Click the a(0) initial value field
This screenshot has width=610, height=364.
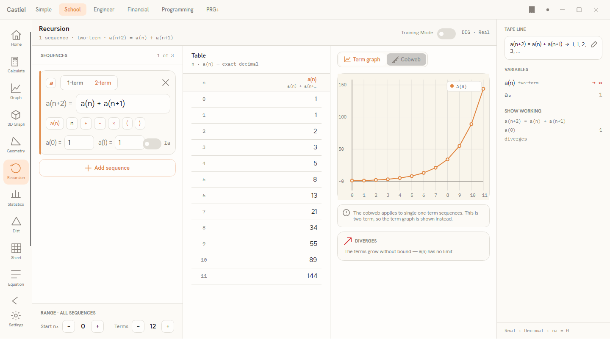(x=79, y=143)
